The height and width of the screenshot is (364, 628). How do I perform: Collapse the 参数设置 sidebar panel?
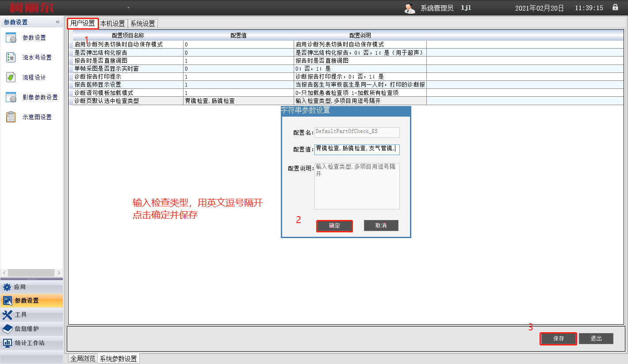[57, 22]
